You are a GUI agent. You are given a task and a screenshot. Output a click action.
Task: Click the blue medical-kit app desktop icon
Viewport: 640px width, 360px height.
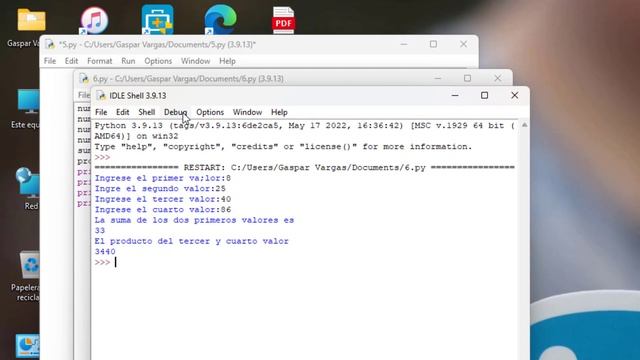click(x=158, y=20)
